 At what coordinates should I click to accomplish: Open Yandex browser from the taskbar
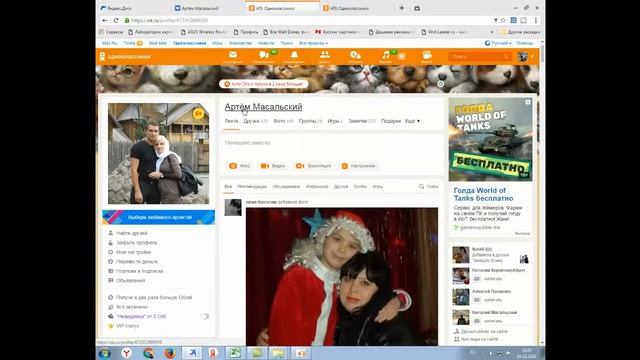tap(127, 353)
